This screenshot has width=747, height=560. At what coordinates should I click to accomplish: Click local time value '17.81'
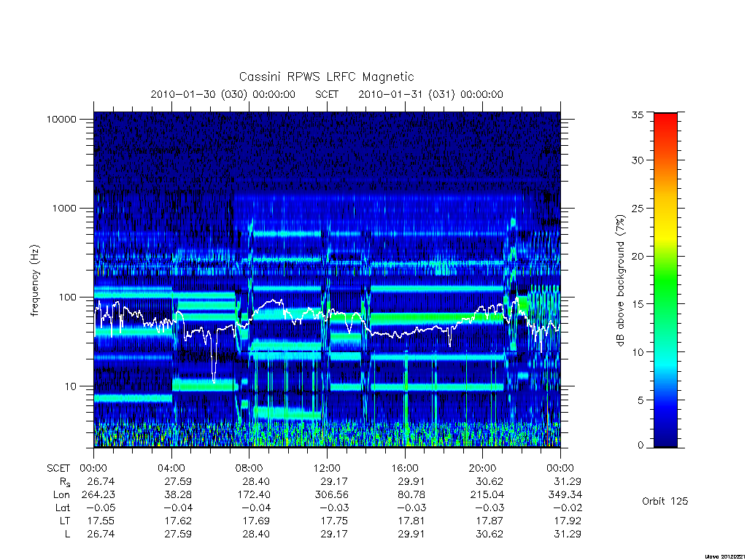tap(411, 521)
